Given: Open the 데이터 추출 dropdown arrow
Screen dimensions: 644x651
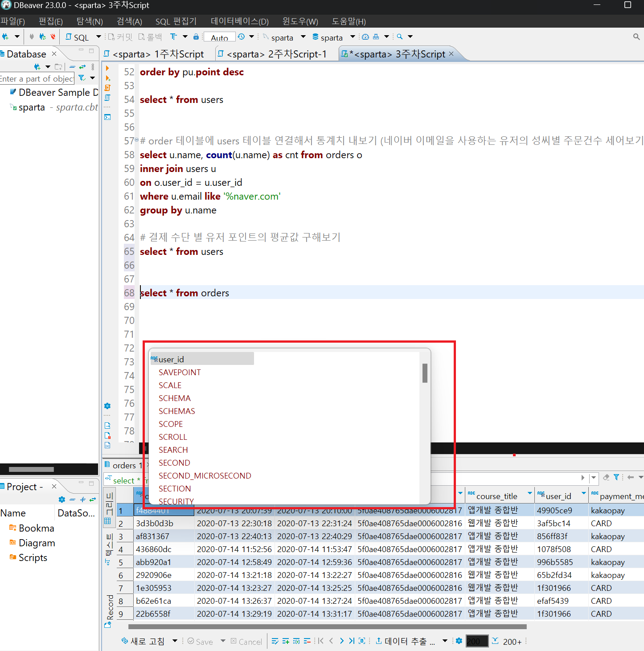Looking at the screenshot, I should coord(445,641).
